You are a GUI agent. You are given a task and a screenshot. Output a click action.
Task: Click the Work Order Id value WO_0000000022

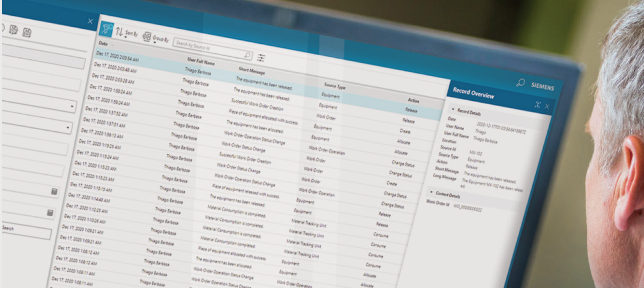(x=467, y=207)
